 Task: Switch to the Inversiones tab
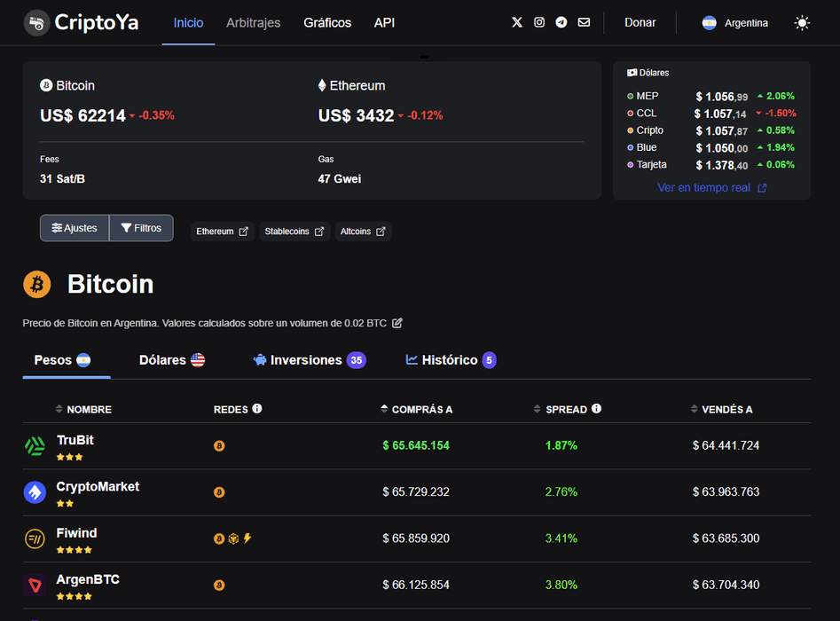click(310, 360)
